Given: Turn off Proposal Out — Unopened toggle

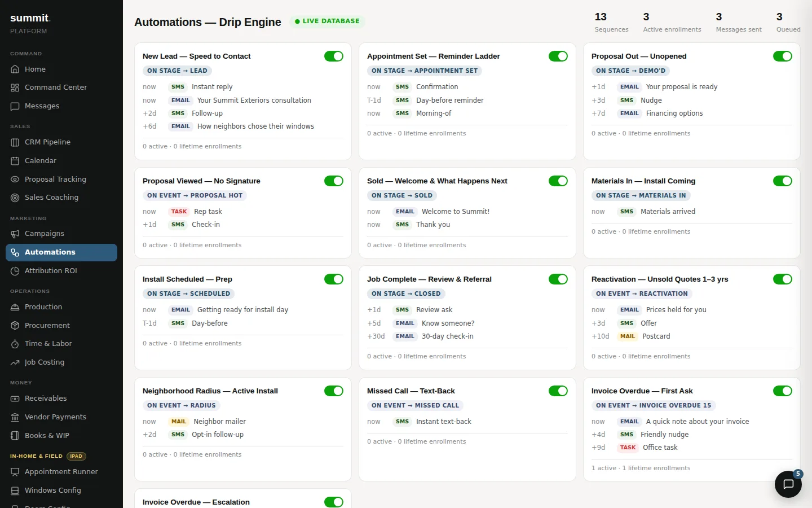Looking at the screenshot, I should 783,56.
